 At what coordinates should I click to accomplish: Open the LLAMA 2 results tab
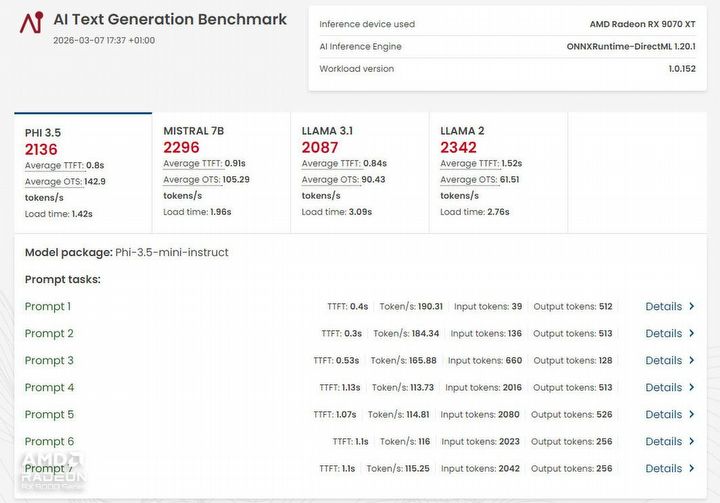[x=497, y=172]
